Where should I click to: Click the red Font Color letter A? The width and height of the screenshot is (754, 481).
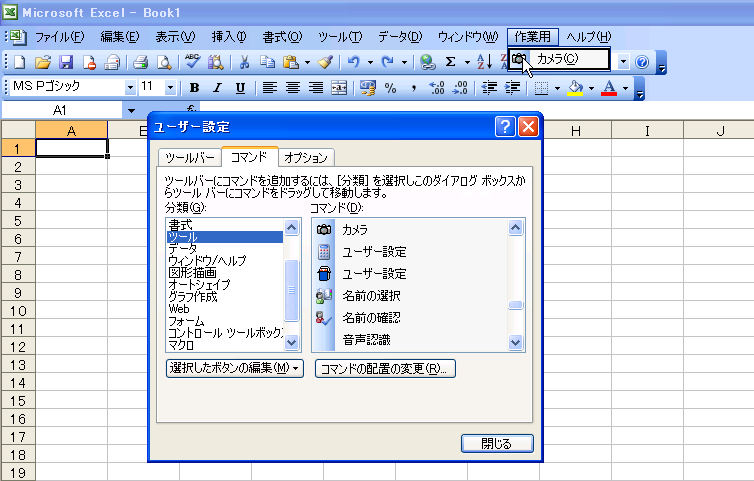609,88
